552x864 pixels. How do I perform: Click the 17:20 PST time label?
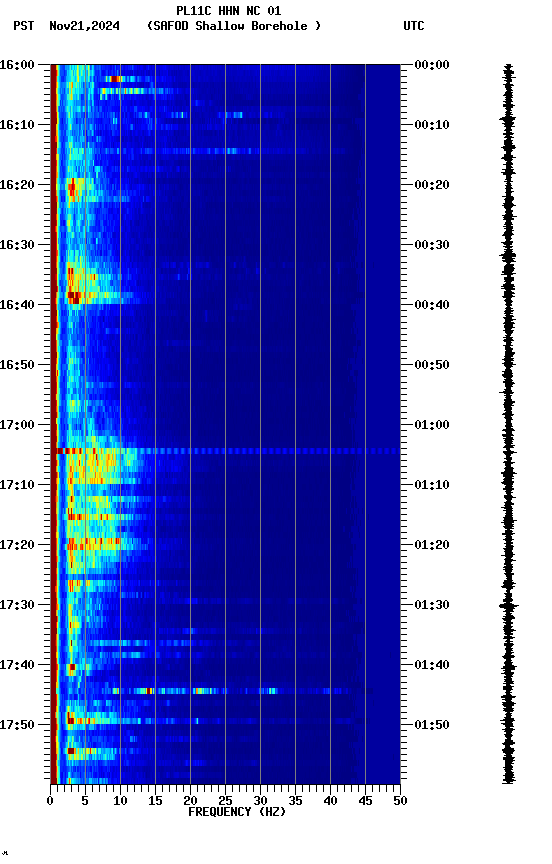[17, 545]
